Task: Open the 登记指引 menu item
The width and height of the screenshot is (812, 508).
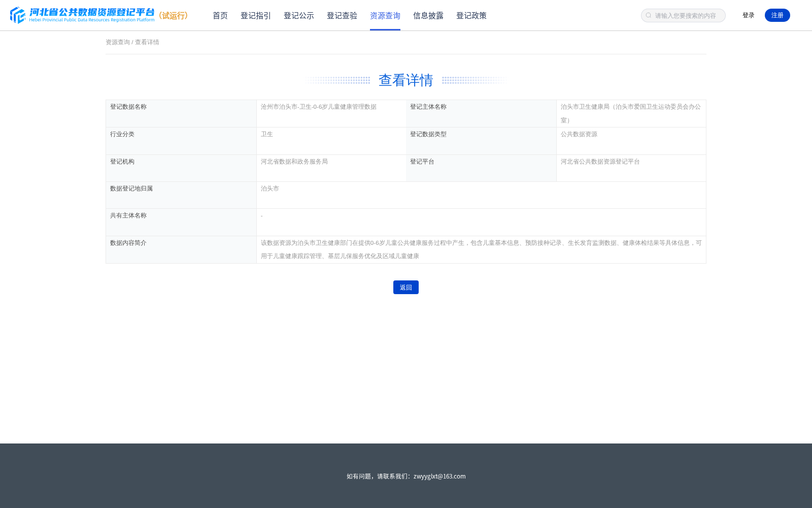Action: tap(256, 16)
